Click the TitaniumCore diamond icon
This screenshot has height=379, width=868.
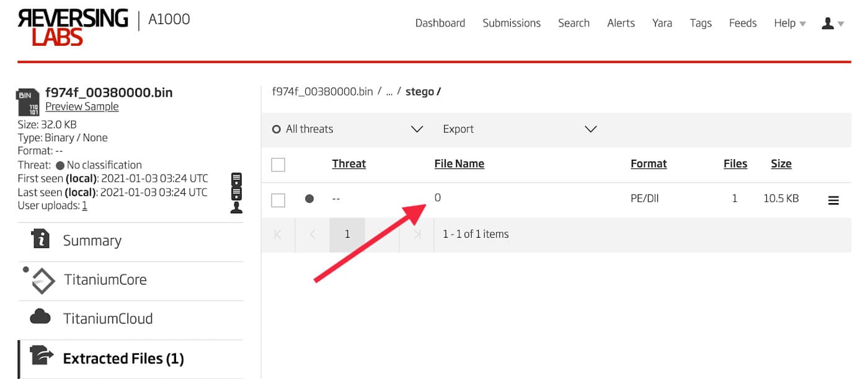pyautogui.click(x=43, y=281)
